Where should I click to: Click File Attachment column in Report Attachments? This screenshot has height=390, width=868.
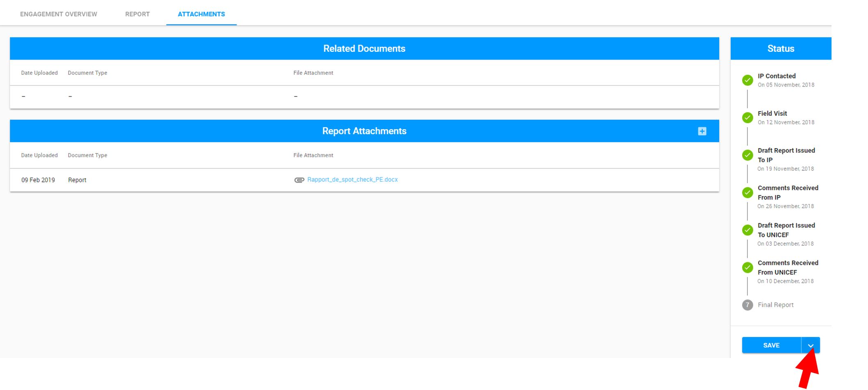pyautogui.click(x=313, y=155)
